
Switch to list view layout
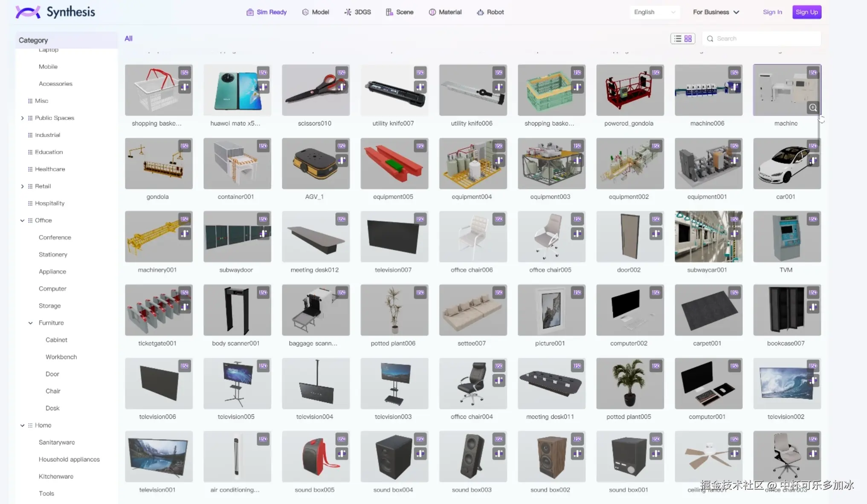678,39
